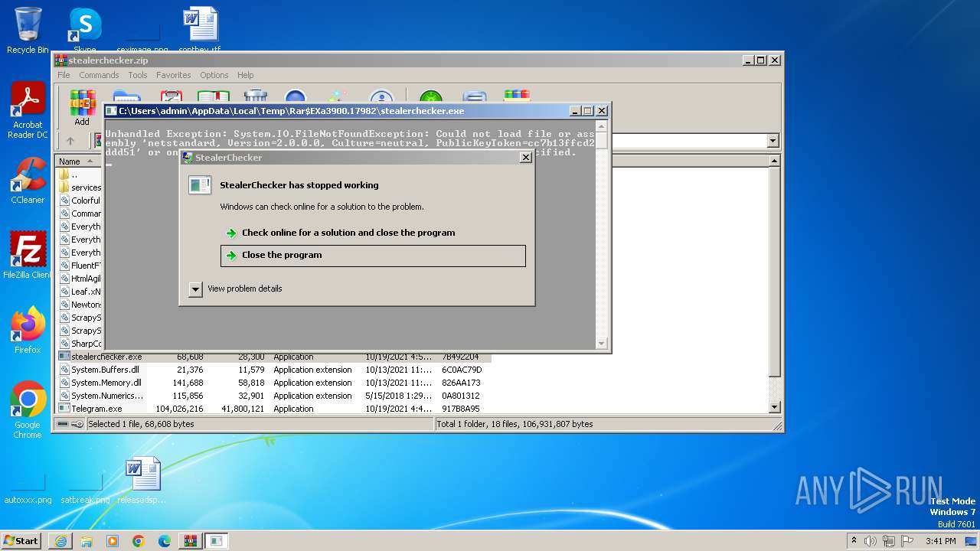This screenshot has height=551, width=980.
Task: Click the Extract To folder icon in WinRAR toolbar
Action: [126, 96]
